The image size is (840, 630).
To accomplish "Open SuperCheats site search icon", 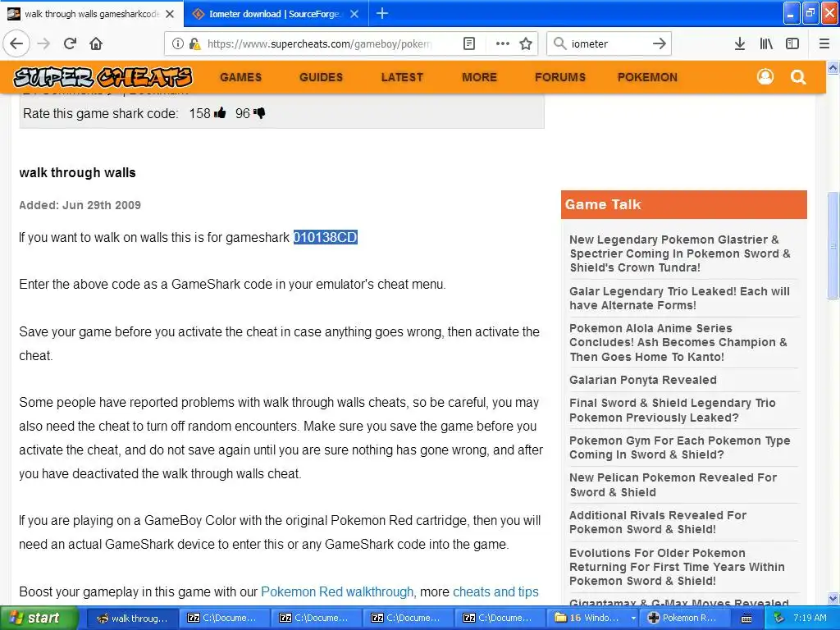I will (x=798, y=77).
